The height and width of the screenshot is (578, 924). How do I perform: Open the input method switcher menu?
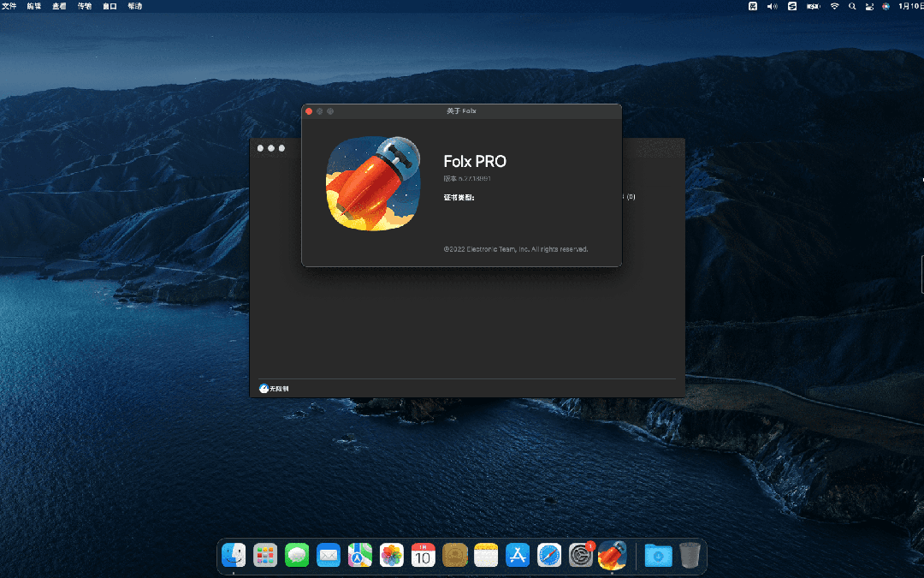point(753,6)
